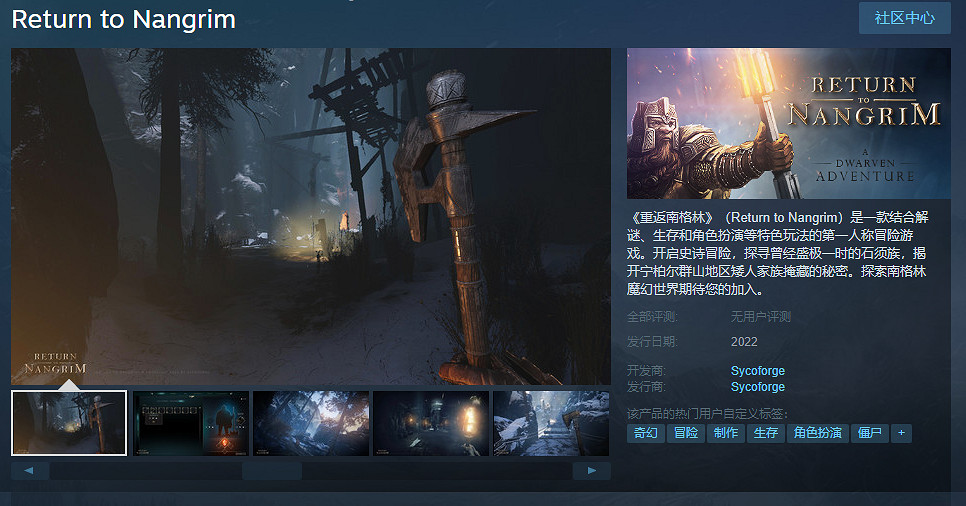The height and width of the screenshot is (506, 966).
Task: Click the 冒险 tag
Action: coord(686,433)
